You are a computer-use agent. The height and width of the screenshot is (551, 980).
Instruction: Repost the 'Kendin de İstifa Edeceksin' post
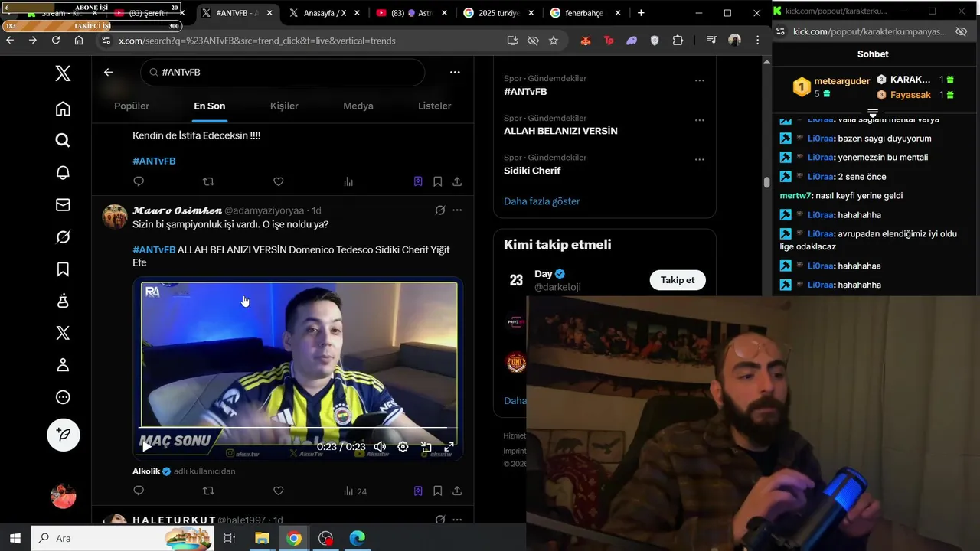(x=208, y=181)
